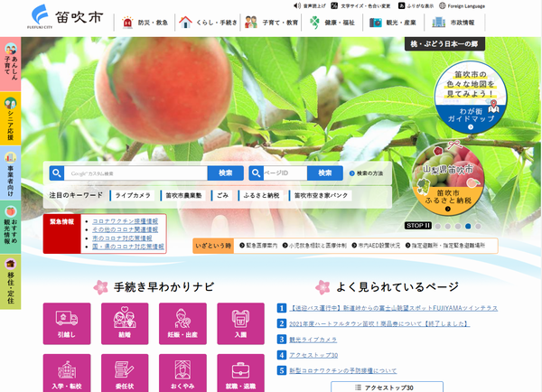
Task: Open 新型コロナワクチンの予防接種について link
Action: (x=342, y=371)
